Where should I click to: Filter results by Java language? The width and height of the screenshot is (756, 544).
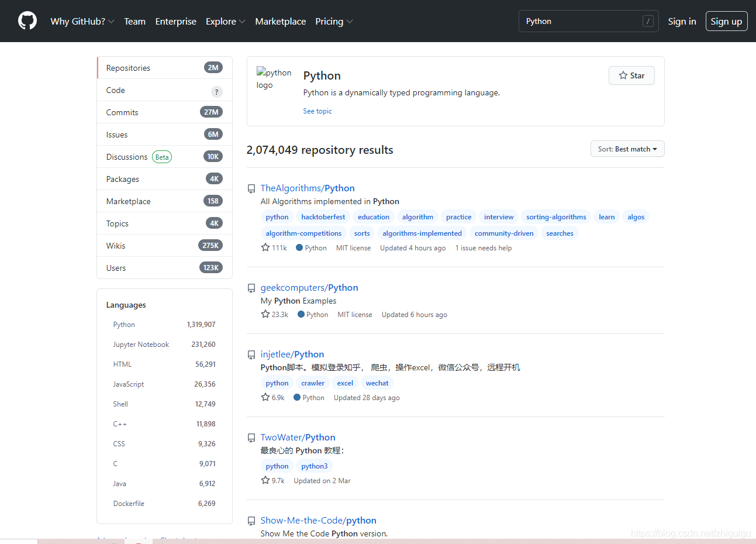point(164,484)
